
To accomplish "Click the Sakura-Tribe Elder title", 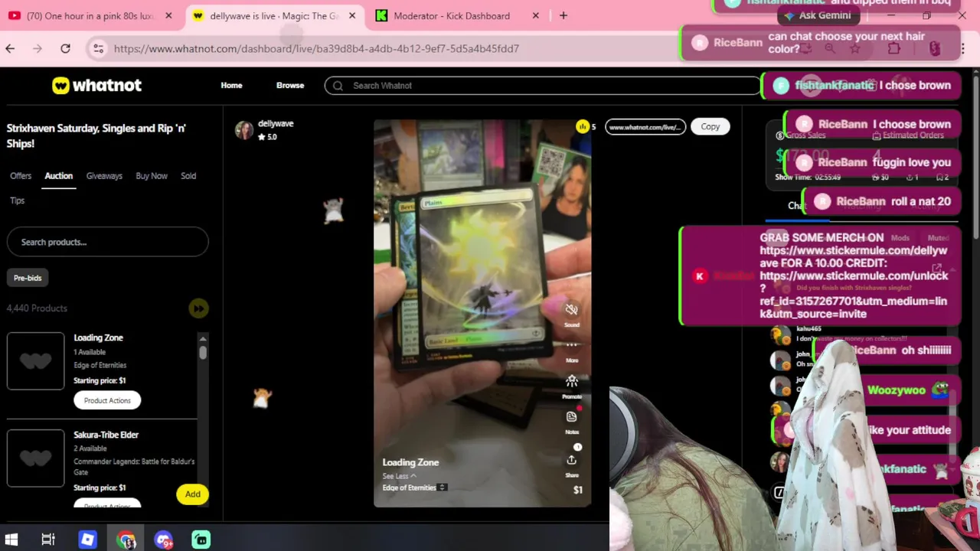I will (x=106, y=435).
